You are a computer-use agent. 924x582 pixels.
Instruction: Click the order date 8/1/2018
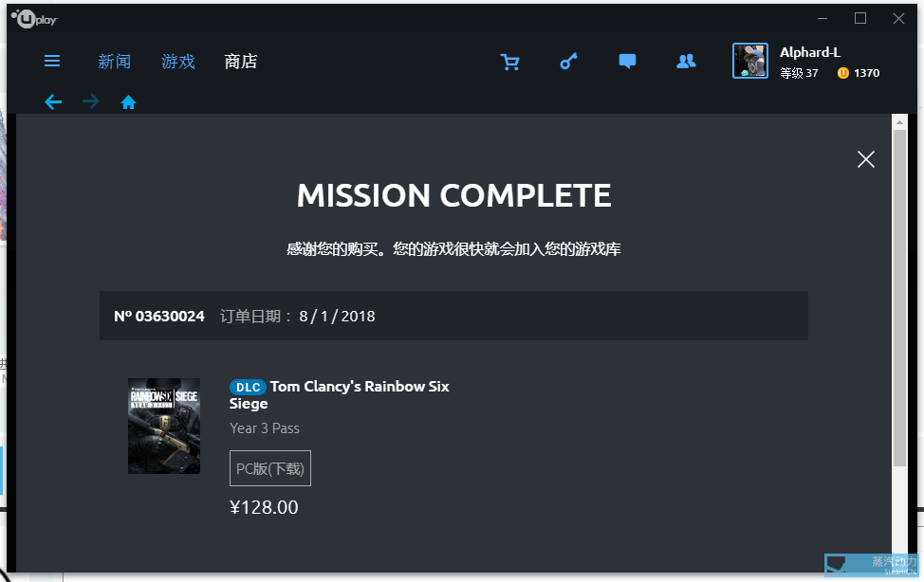[337, 317]
